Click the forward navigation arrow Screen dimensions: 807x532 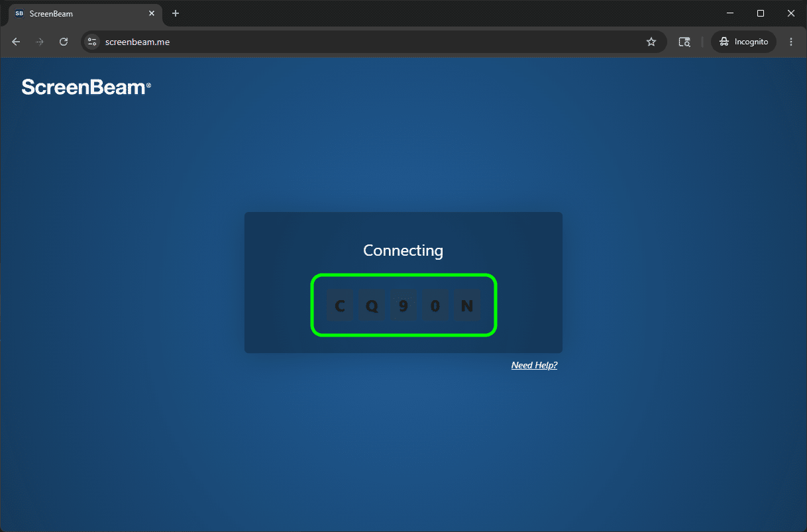pyautogui.click(x=40, y=42)
